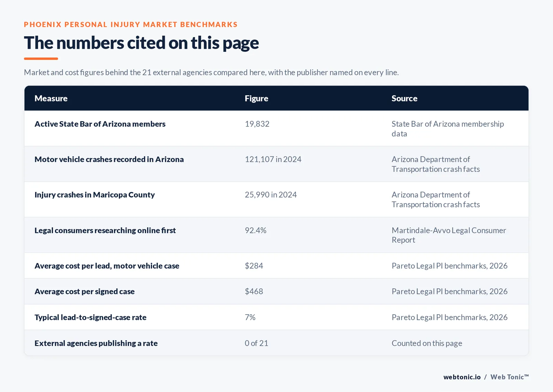Click the source cell for motor vehicle crashes
The image size is (553, 392).
tap(435, 164)
